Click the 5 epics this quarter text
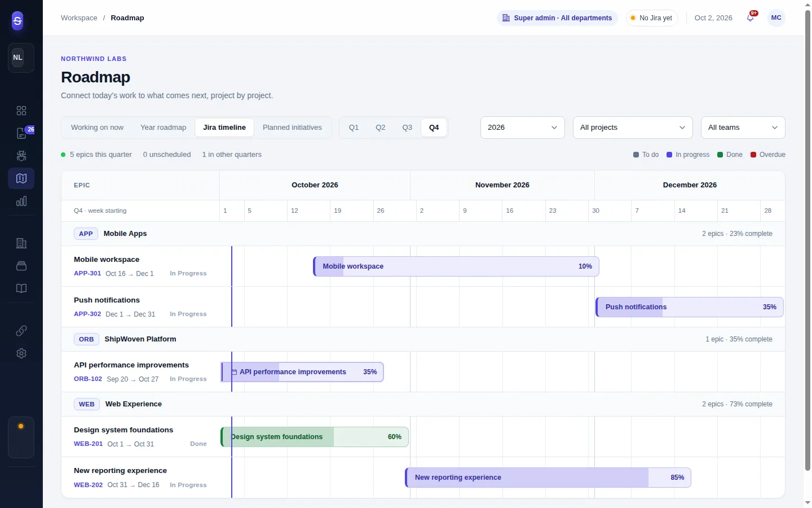Screen dimensions: 812x508 point(101,155)
